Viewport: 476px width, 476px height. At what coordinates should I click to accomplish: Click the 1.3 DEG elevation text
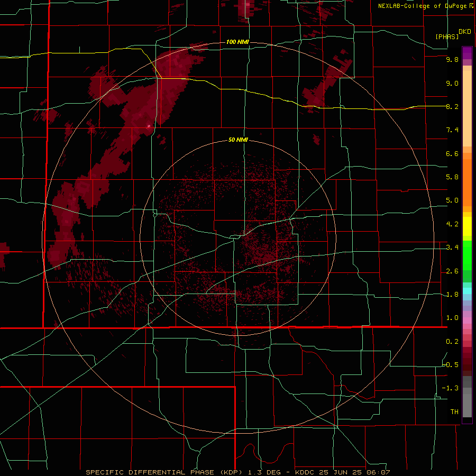click(x=264, y=472)
